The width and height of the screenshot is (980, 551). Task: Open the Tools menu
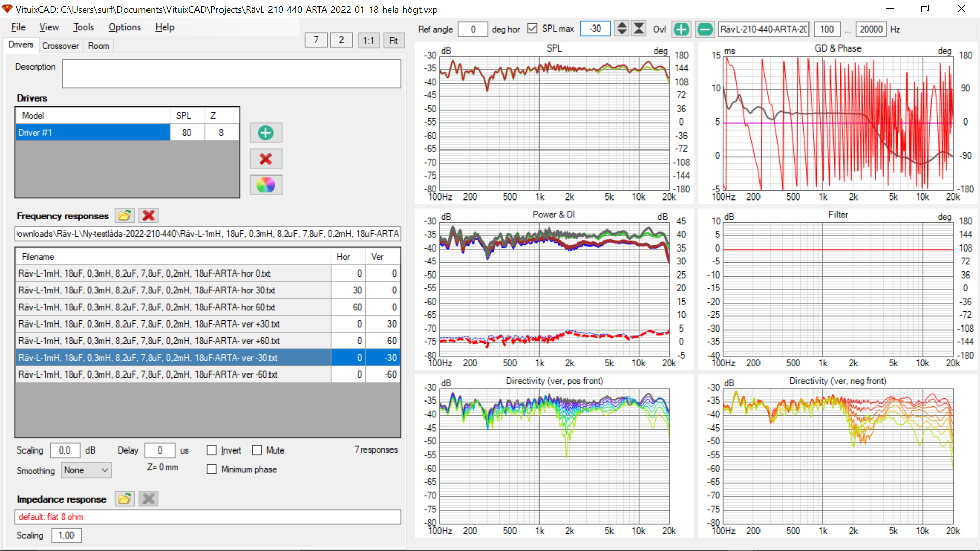84,27
